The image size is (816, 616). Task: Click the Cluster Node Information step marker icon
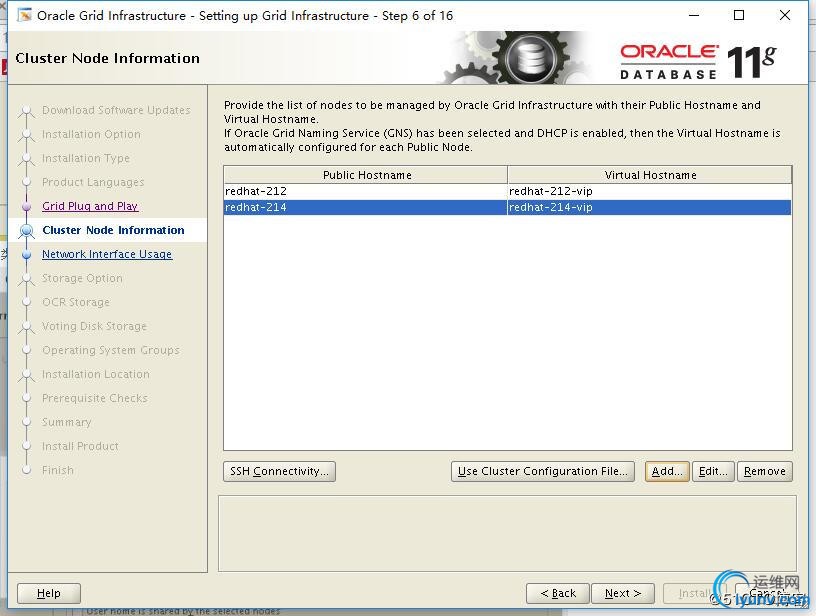point(27,230)
